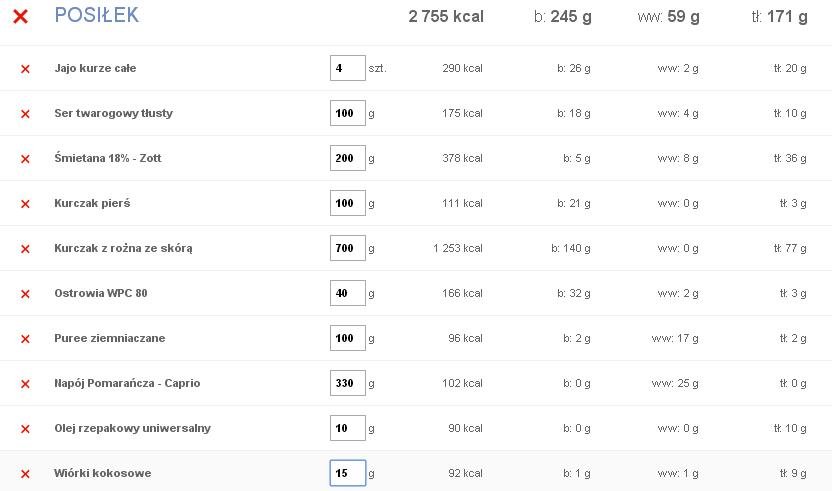Focus the Śmietana 18% amount field

[x=348, y=158]
